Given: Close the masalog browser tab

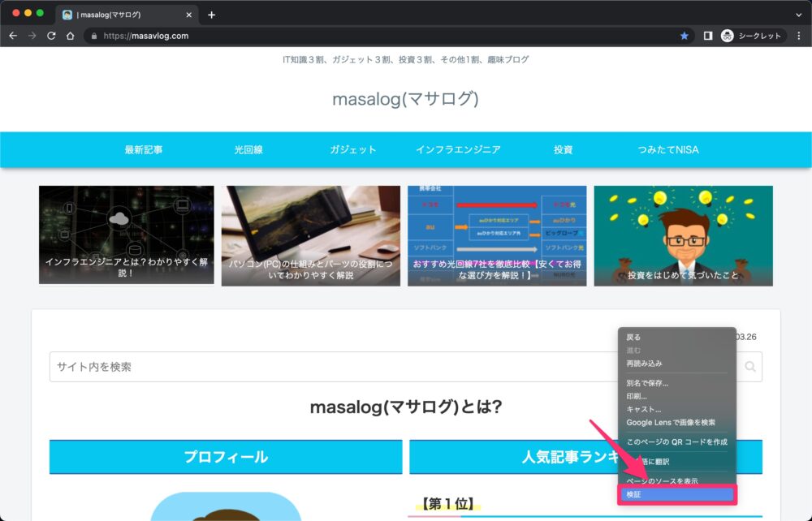Looking at the screenshot, I should click(189, 15).
